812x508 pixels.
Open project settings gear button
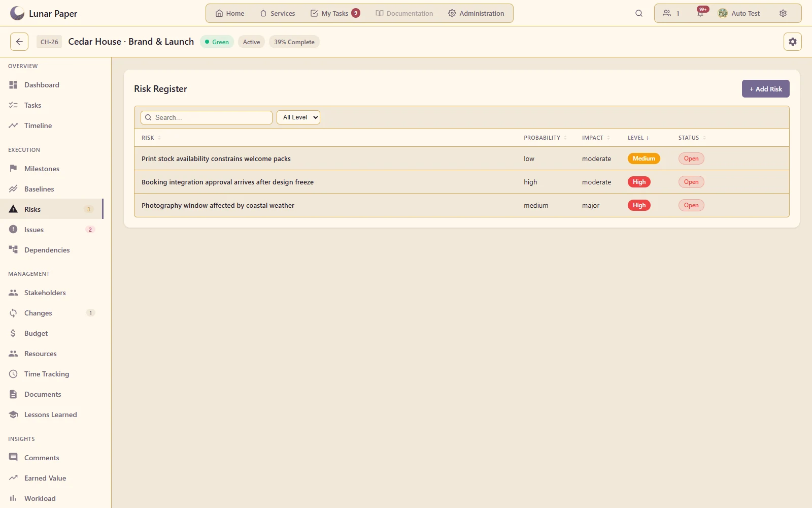pyautogui.click(x=793, y=42)
